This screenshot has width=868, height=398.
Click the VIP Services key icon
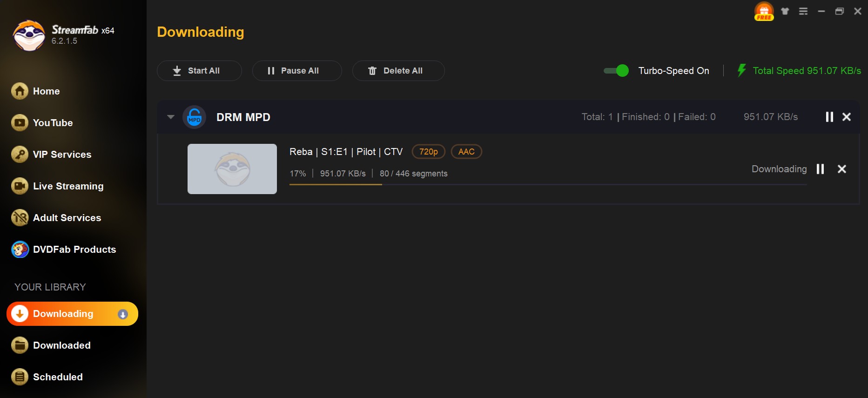click(20, 155)
